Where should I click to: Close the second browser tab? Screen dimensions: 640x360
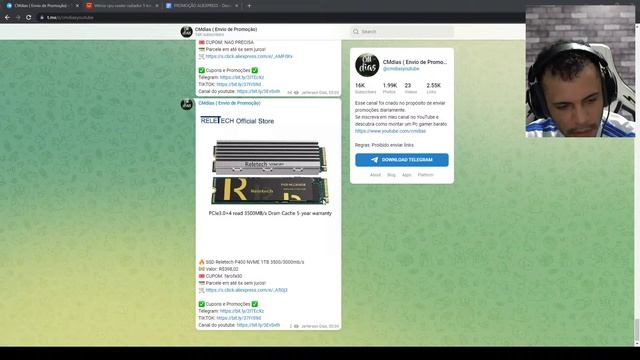click(157, 6)
